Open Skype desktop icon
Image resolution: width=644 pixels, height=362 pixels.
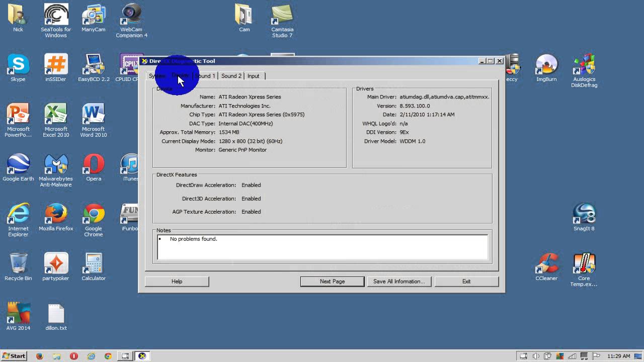coord(18,68)
